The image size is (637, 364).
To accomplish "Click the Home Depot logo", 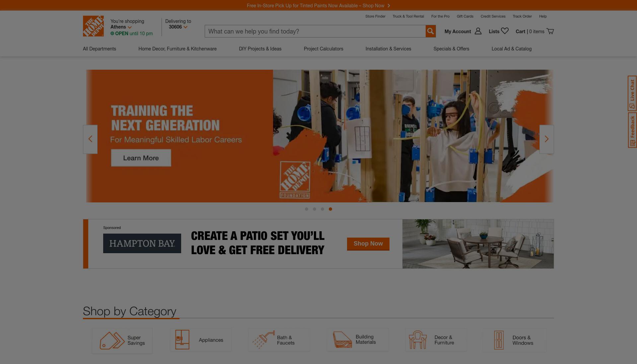I will tap(93, 26).
